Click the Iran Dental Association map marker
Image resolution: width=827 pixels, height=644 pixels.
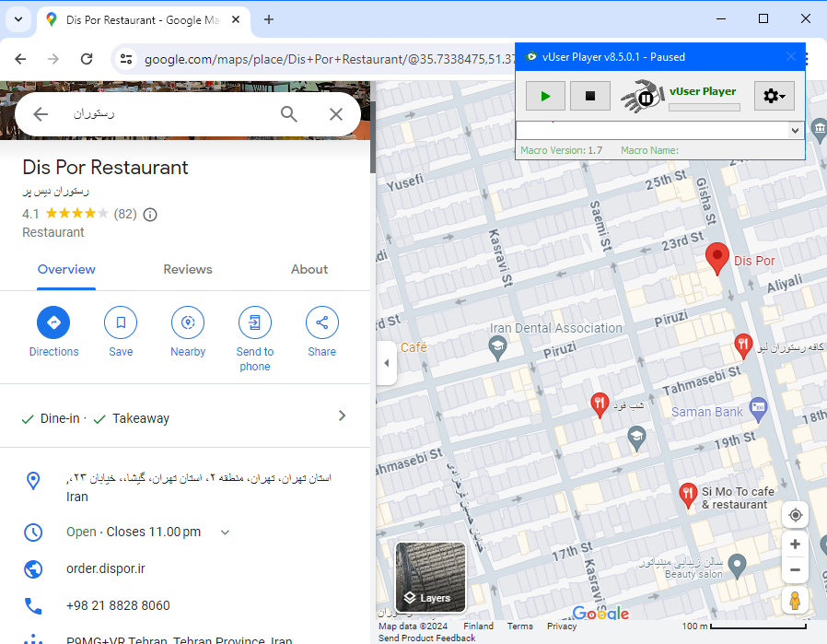tap(497, 347)
